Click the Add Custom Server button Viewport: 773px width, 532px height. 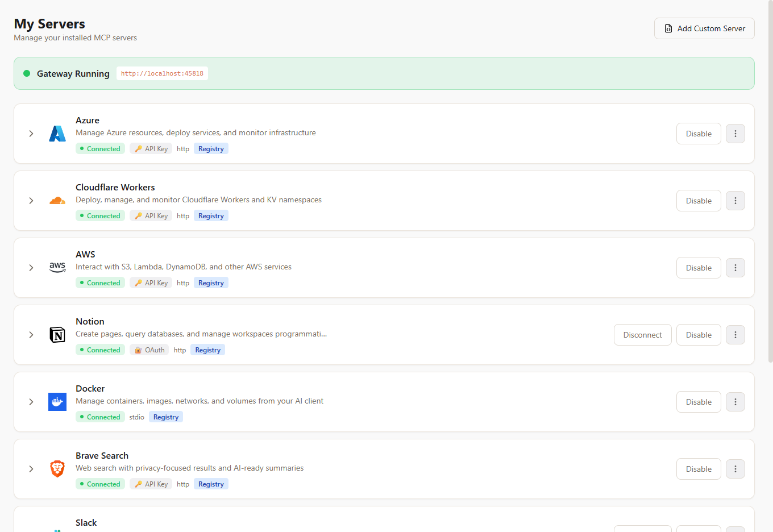click(x=704, y=28)
